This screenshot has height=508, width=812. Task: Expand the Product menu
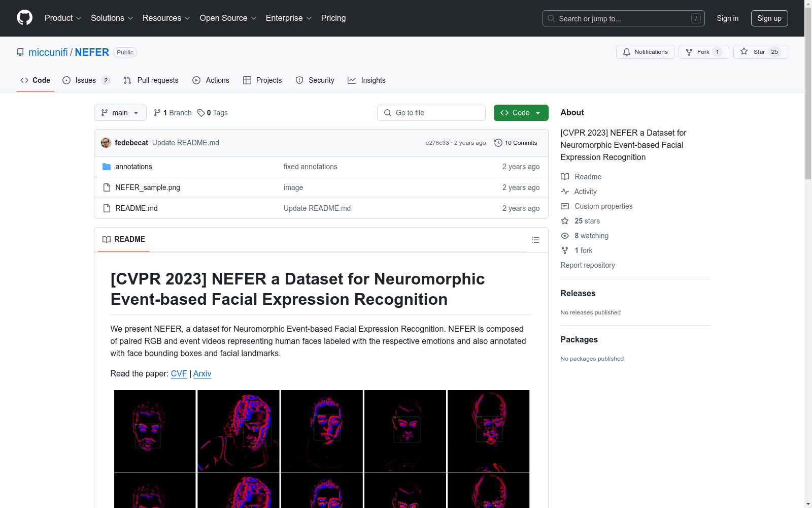[63, 18]
